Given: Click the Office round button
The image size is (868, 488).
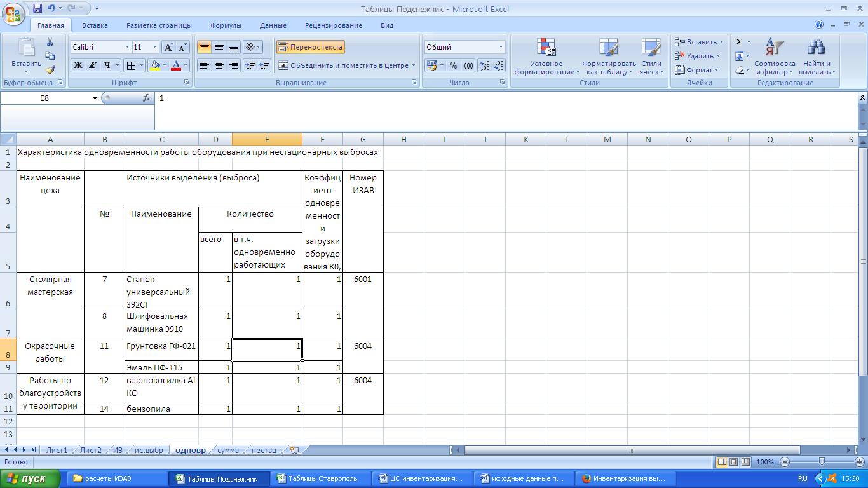Looking at the screenshot, I should coord(13,13).
